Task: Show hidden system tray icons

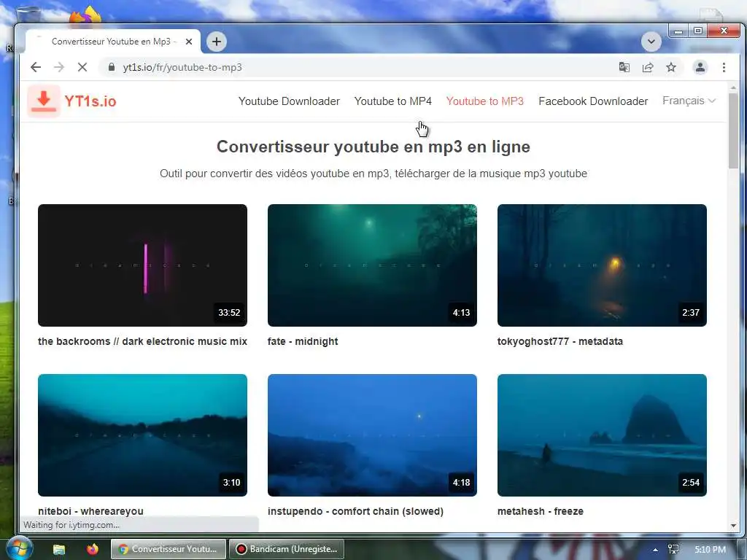Action: coord(656,550)
